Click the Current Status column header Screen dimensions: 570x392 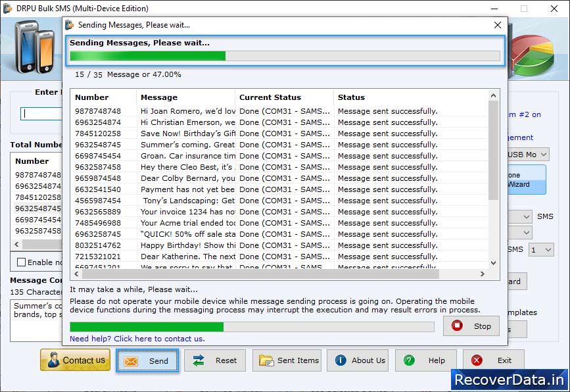[x=284, y=97]
